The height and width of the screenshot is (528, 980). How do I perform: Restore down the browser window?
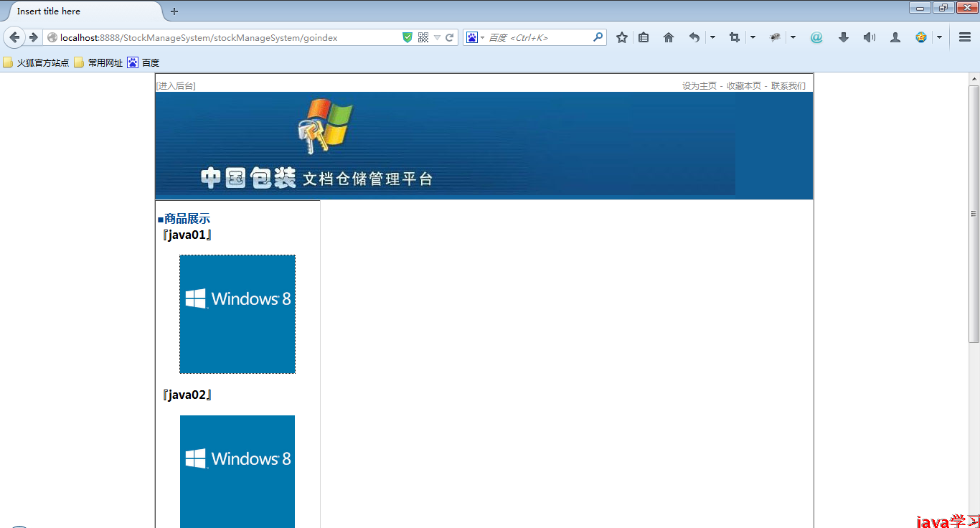click(943, 8)
